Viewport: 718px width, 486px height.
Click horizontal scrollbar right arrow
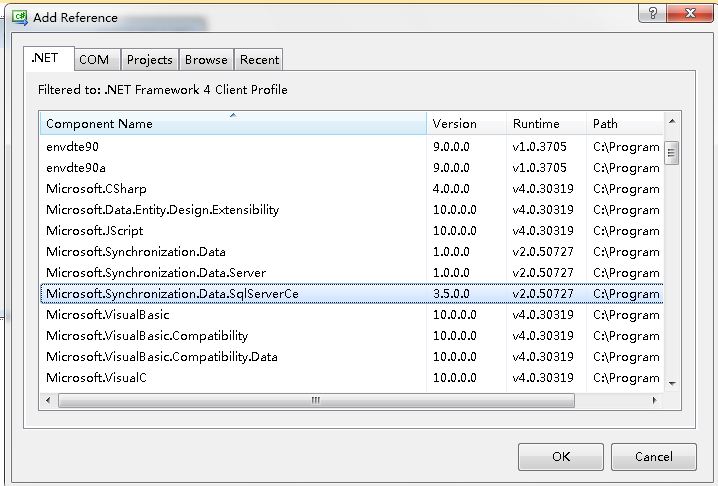pyautogui.click(x=654, y=400)
